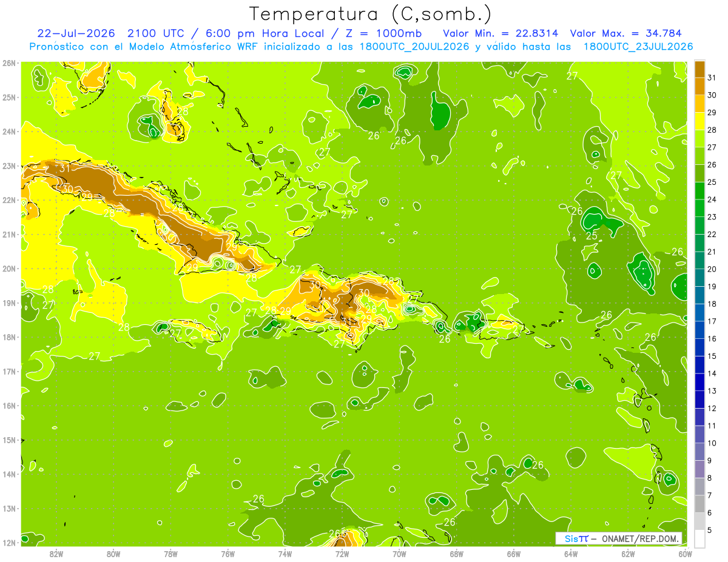This screenshot has width=728, height=562.
Task: Click the dark brown swatch above 31
Action: 699,69
